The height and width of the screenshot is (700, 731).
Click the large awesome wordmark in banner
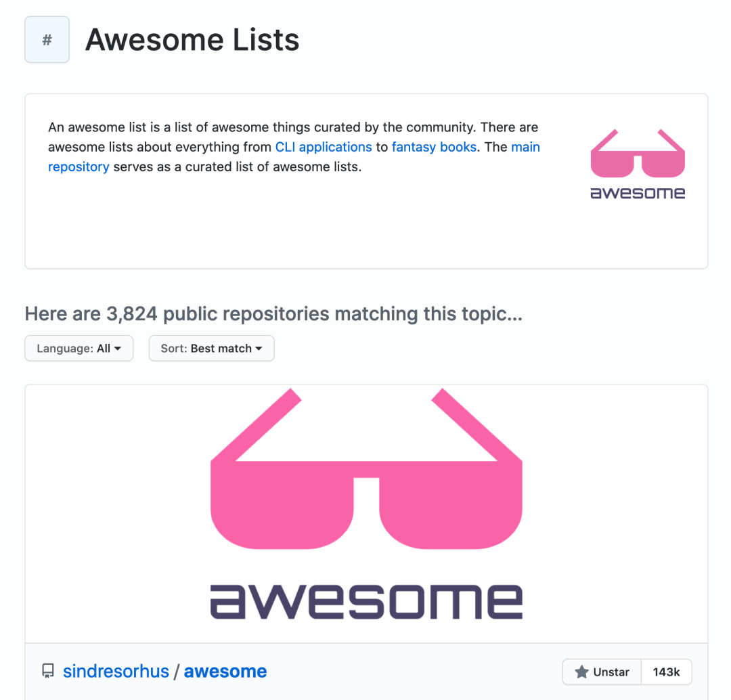(x=366, y=600)
